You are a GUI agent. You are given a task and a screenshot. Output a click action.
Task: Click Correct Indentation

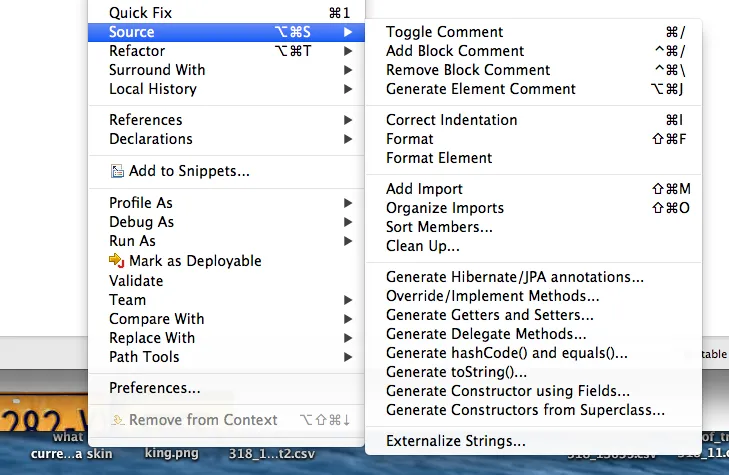tap(451, 120)
